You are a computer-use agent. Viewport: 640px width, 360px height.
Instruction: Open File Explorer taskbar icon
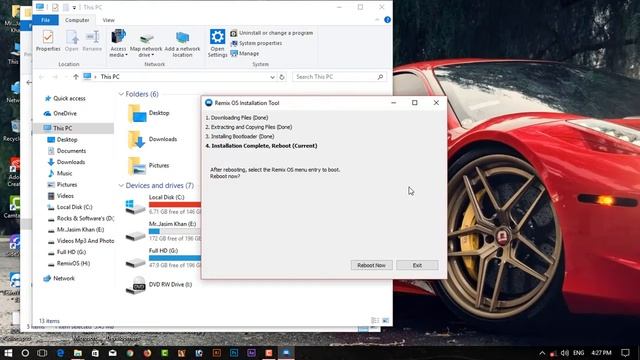click(x=78, y=353)
